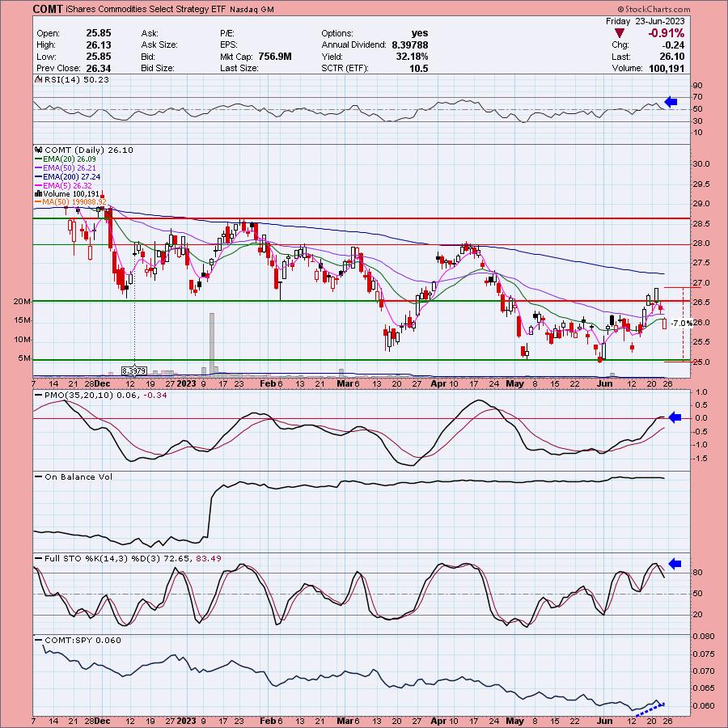Click the Mkt Cap value 756.9M

pos(275,57)
